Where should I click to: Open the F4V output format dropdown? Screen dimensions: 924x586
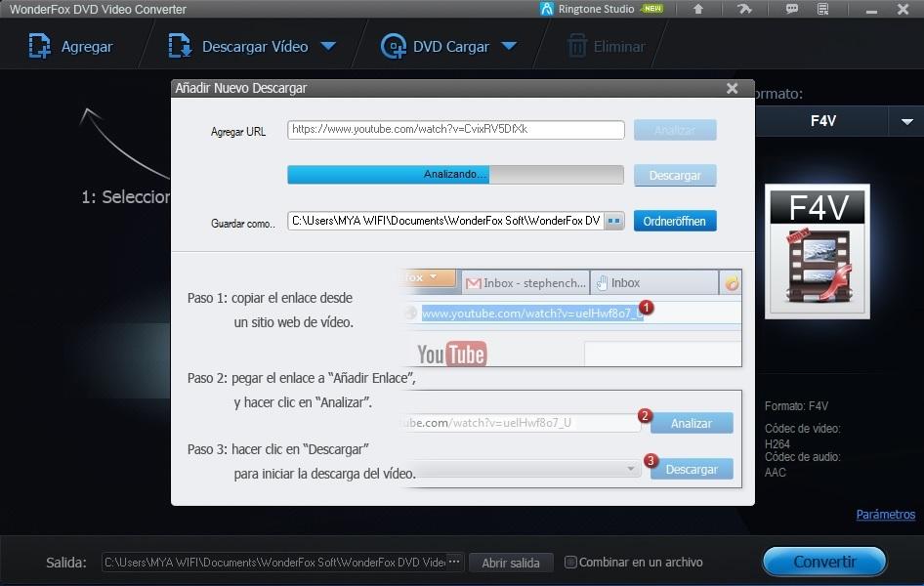[x=900, y=121]
